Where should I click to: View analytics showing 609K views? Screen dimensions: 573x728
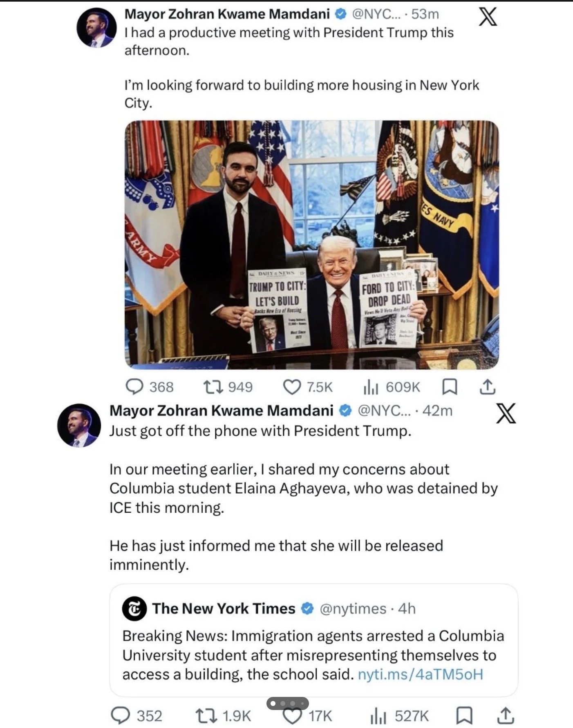point(371,387)
